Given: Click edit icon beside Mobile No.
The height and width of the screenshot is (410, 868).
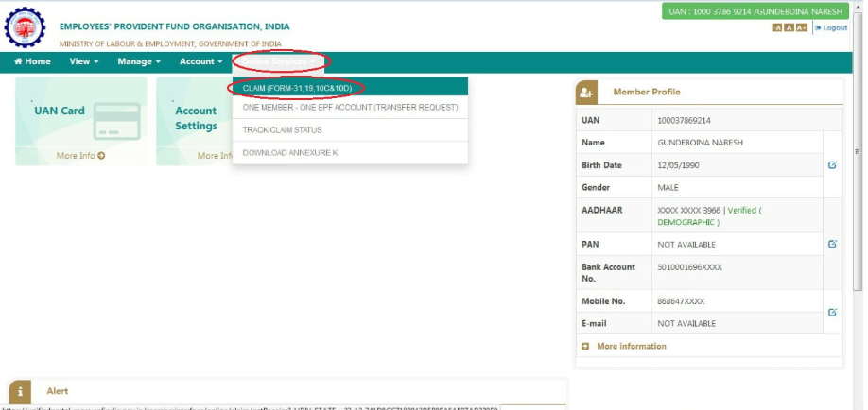Looking at the screenshot, I should 832,312.
